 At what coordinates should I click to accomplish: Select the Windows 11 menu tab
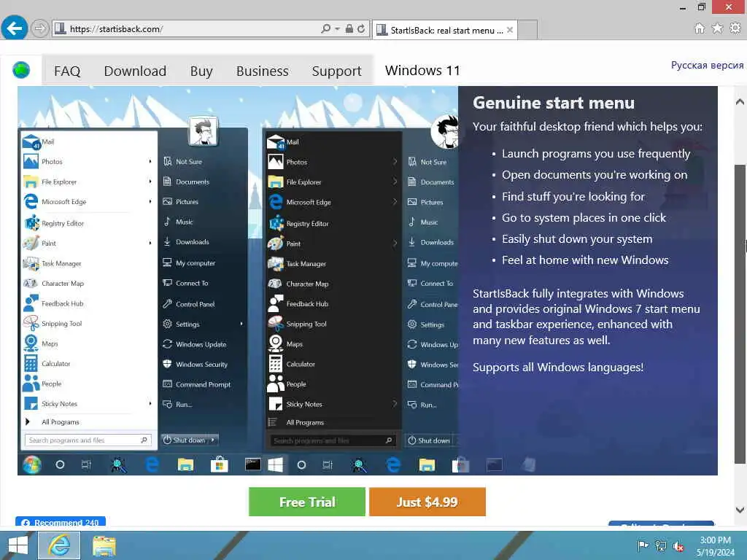(422, 71)
